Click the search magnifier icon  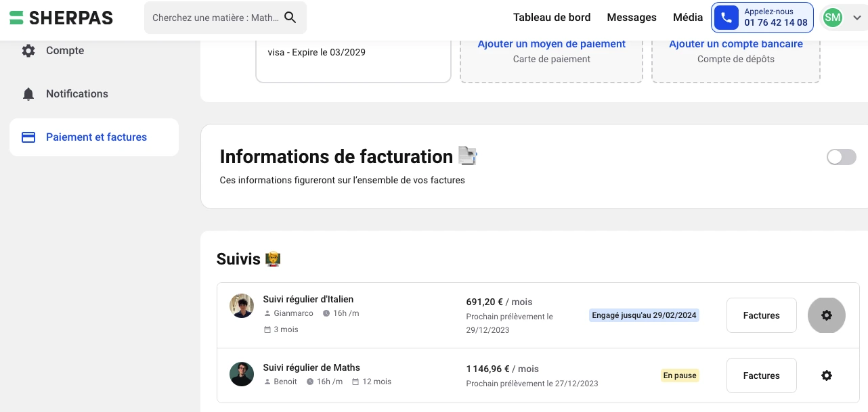pos(290,18)
